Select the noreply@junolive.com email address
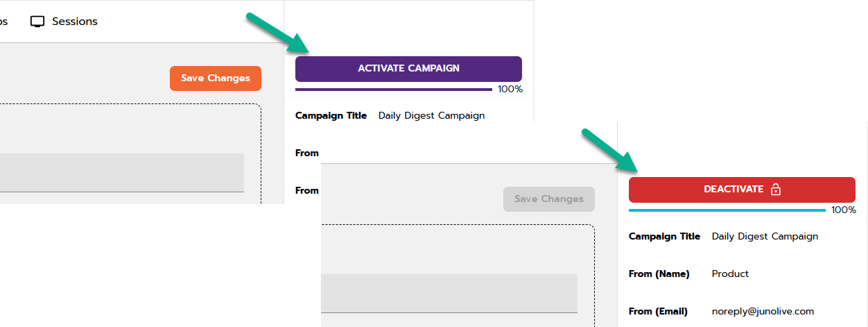The width and height of the screenshot is (868, 327). coord(763,312)
